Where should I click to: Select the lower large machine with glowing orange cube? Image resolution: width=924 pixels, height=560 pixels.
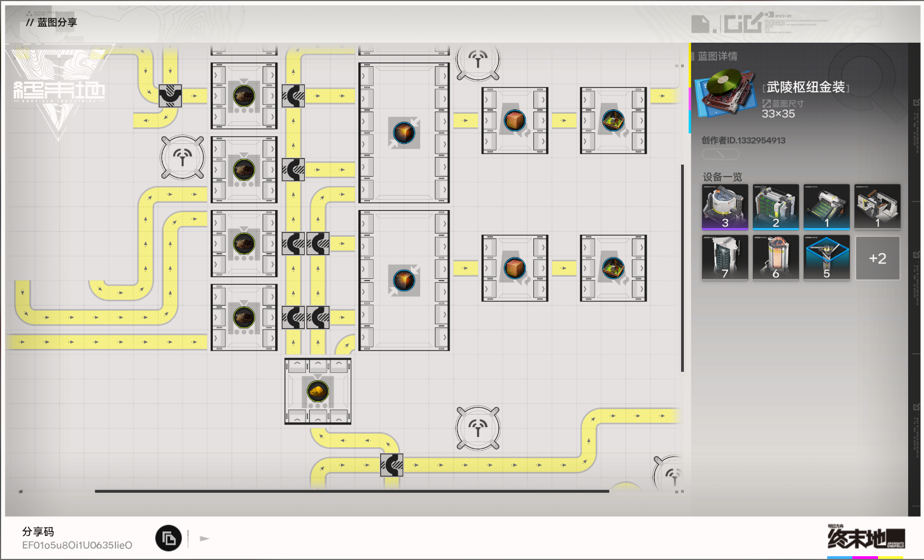[x=404, y=281]
